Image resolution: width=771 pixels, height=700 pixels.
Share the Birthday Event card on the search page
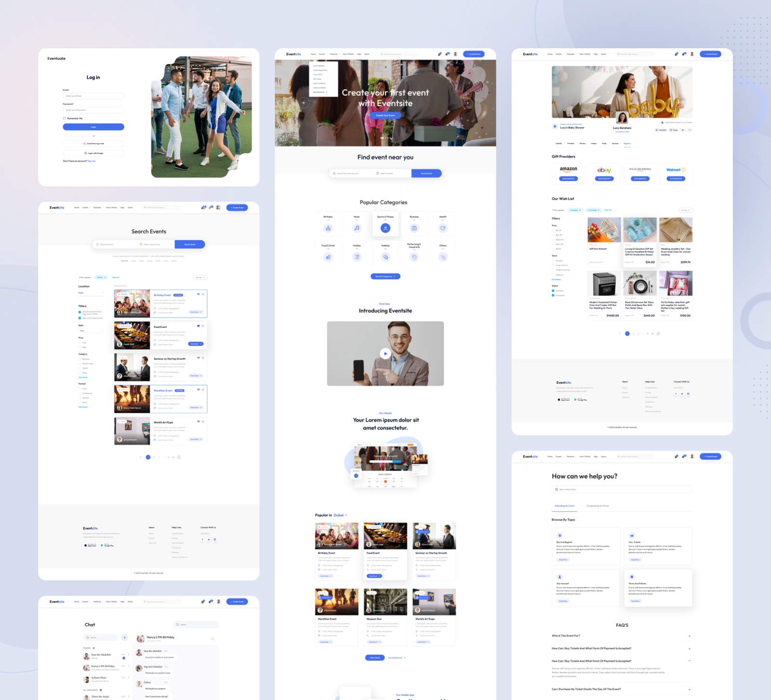(203, 294)
